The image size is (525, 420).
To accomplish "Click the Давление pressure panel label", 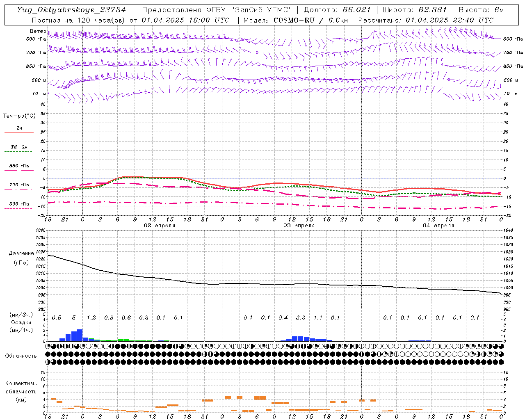I will tap(21, 253).
